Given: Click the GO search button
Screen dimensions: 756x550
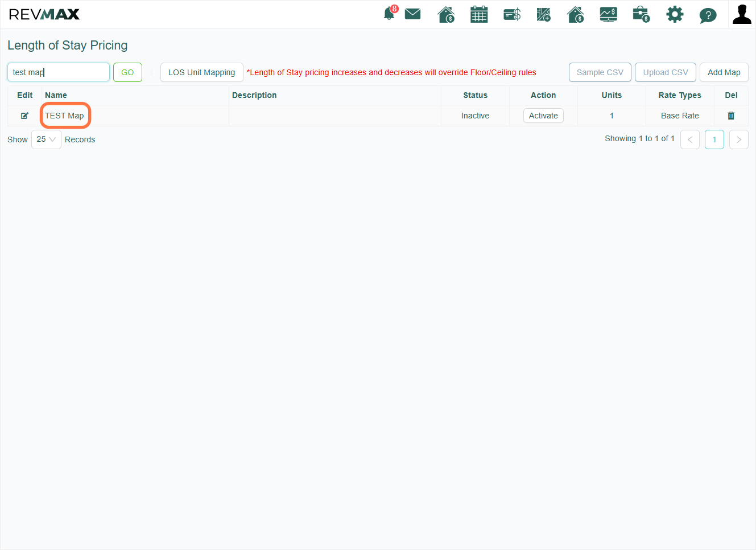Looking at the screenshot, I should pyautogui.click(x=127, y=72).
